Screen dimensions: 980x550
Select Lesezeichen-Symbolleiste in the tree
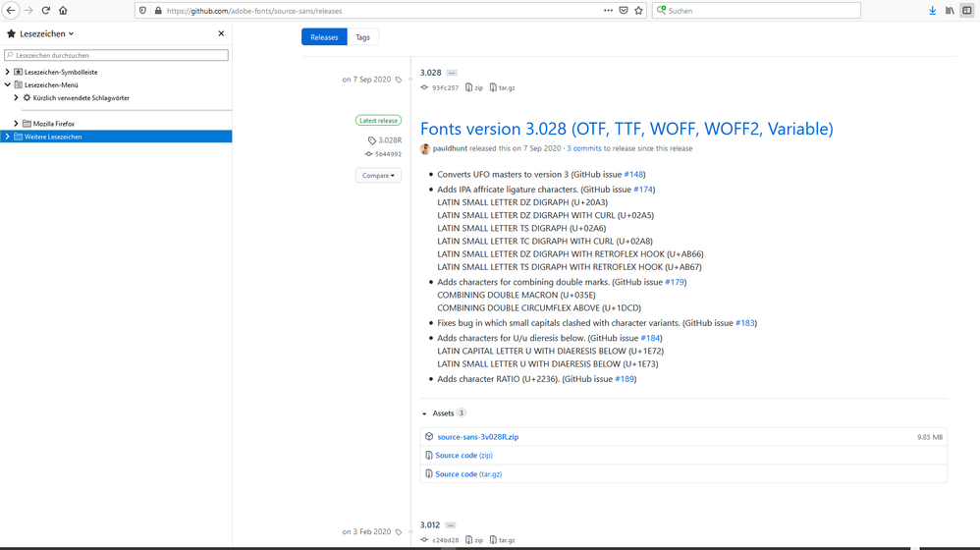point(61,72)
